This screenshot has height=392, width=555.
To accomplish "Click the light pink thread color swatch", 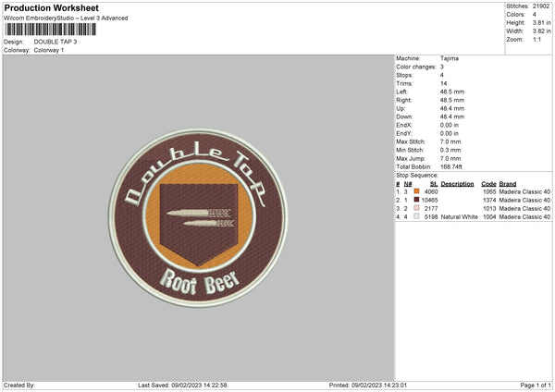I will click(x=416, y=208).
